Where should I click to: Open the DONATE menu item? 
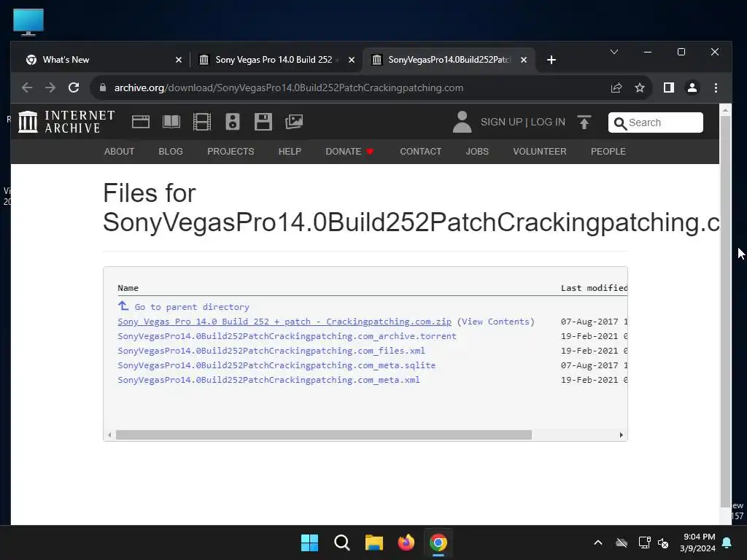tap(349, 152)
